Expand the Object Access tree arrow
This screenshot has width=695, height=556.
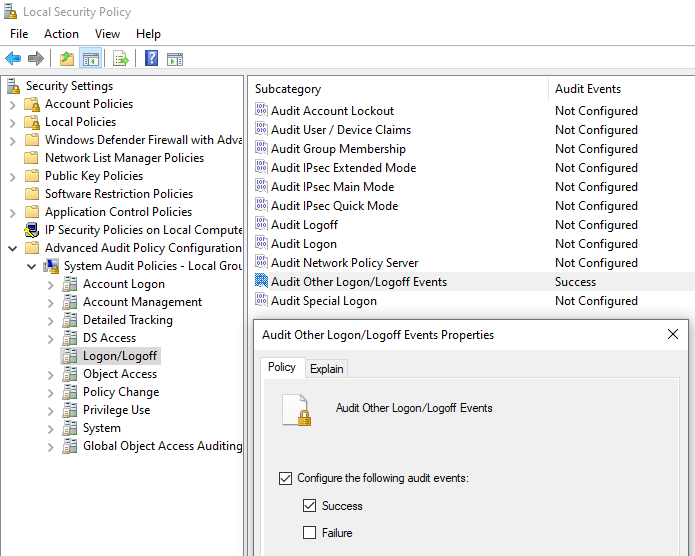51,374
